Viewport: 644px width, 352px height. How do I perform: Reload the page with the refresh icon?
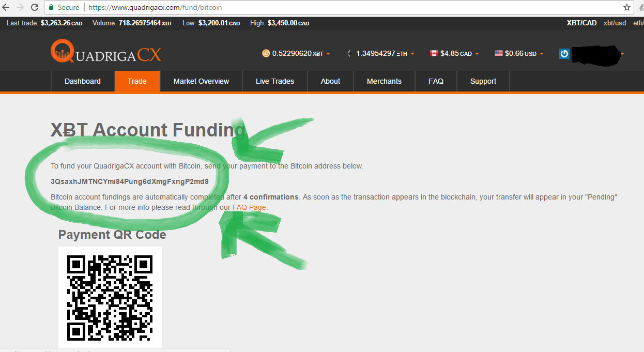(x=35, y=8)
